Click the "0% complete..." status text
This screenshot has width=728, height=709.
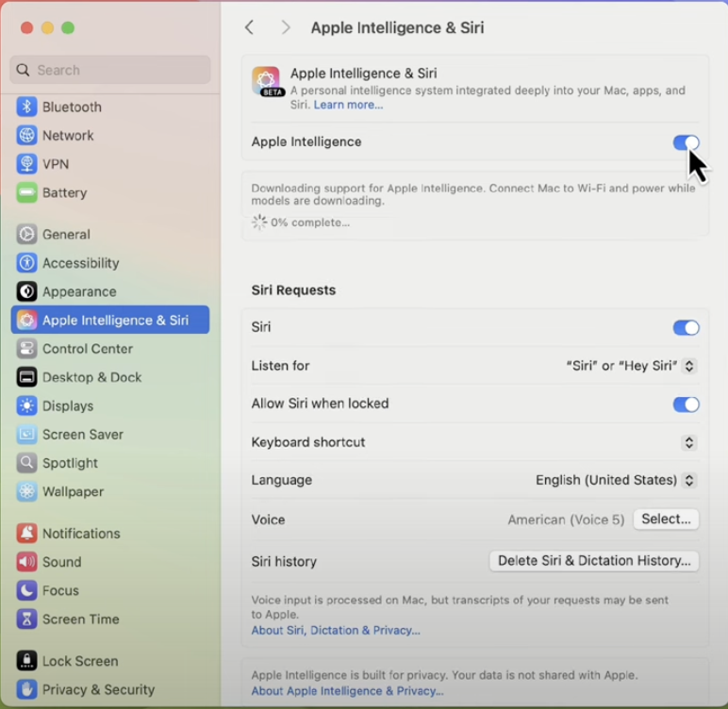click(x=310, y=223)
